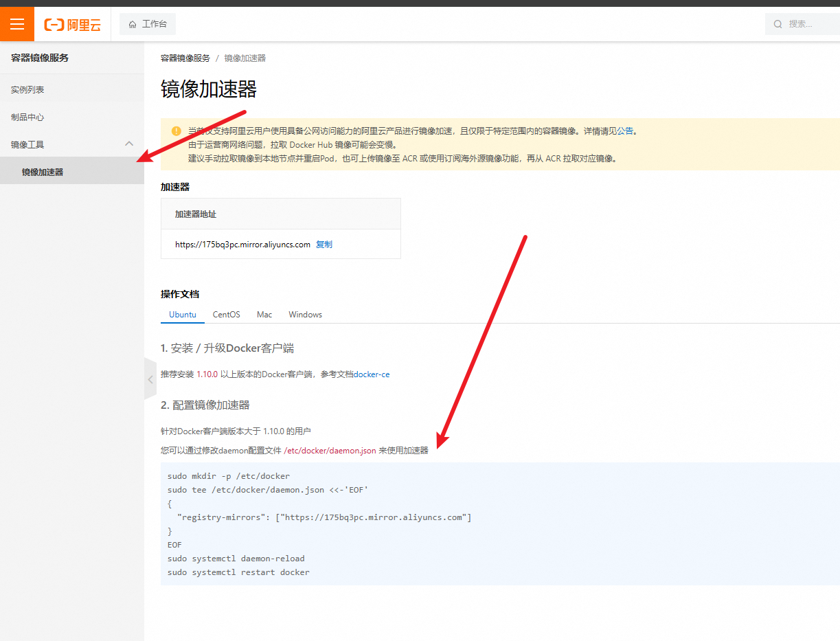Click the '2. 配置镜像加速器' heading
The image size is (840, 641).
pyautogui.click(x=205, y=405)
